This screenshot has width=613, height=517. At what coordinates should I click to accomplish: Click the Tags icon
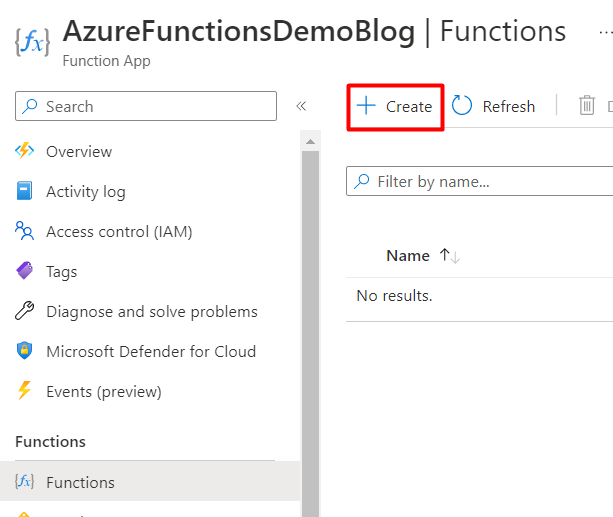click(25, 271)
